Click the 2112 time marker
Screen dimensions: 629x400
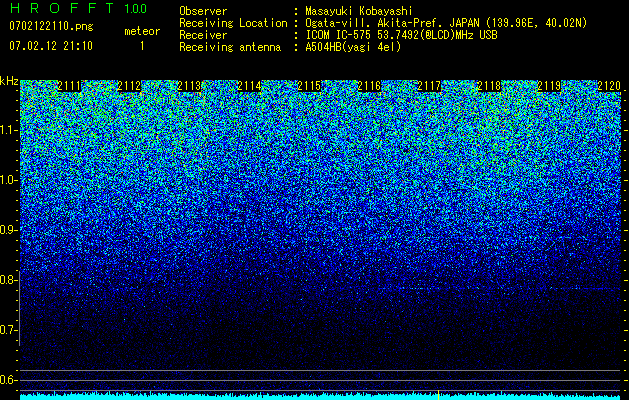(129, 86)
